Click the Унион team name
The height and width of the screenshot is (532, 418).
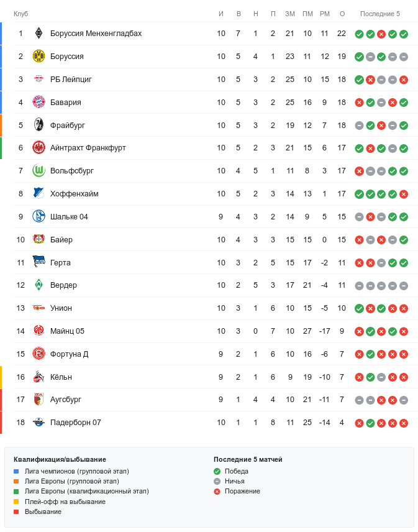tap(61, 308)
